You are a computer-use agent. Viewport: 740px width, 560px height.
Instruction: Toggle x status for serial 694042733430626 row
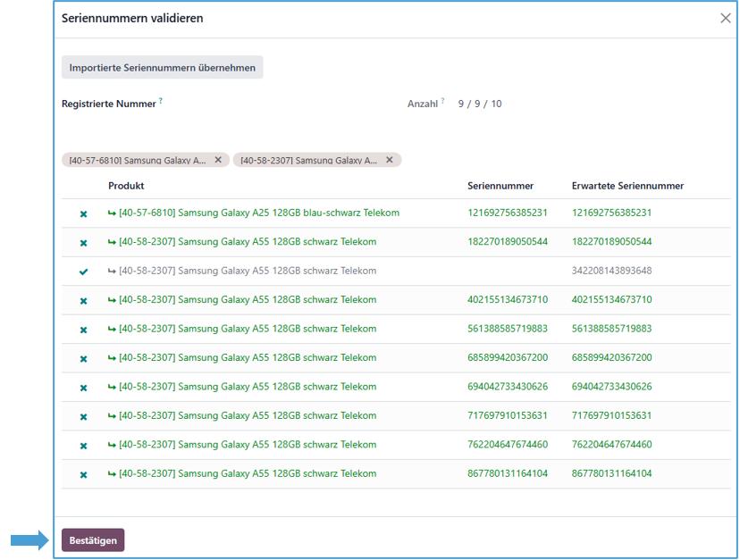coord(83,388)
